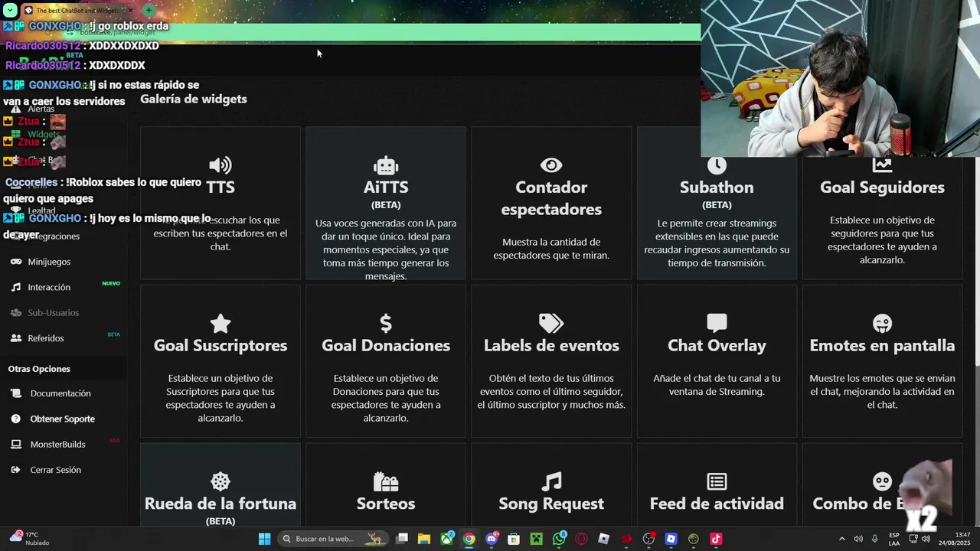Click the dollar icon on Goal Donaciones

(x=386, y=323)
